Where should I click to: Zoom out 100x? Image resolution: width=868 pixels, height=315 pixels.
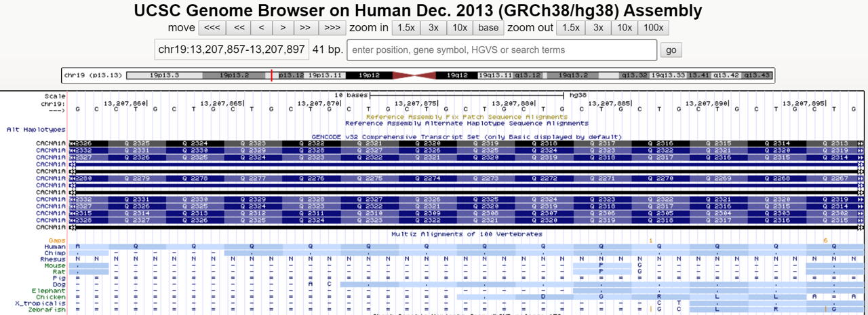(x=654, y=28)
